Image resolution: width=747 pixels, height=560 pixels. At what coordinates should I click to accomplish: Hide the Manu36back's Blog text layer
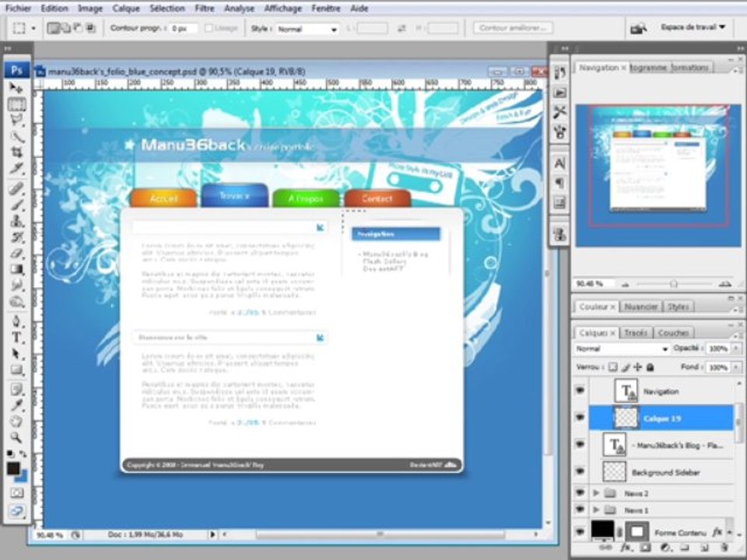tap(580, 445)
